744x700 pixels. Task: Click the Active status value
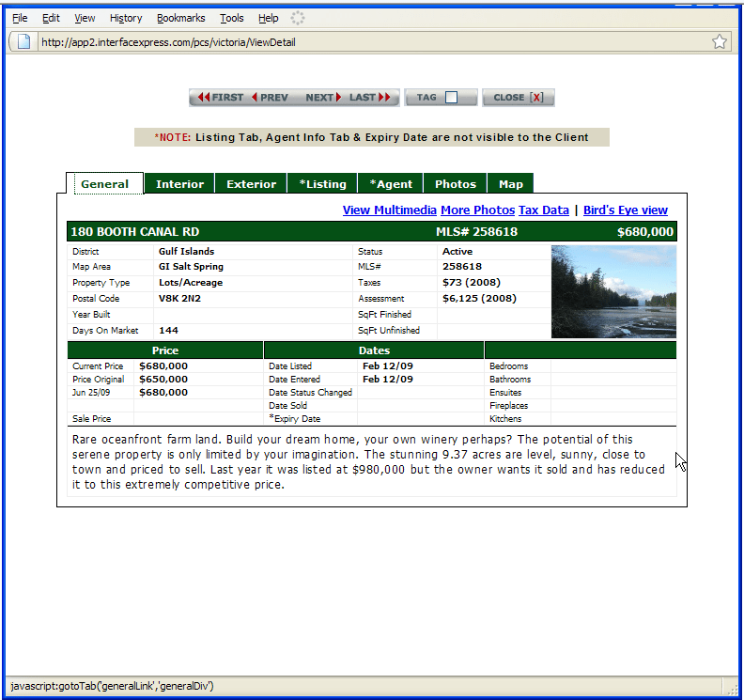pyautogui.click(x=457, y=251)
